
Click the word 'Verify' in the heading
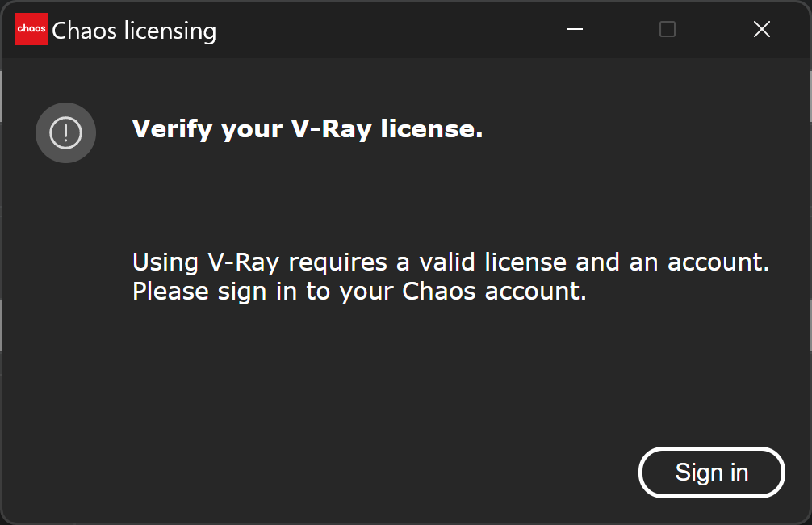[173, 129]
